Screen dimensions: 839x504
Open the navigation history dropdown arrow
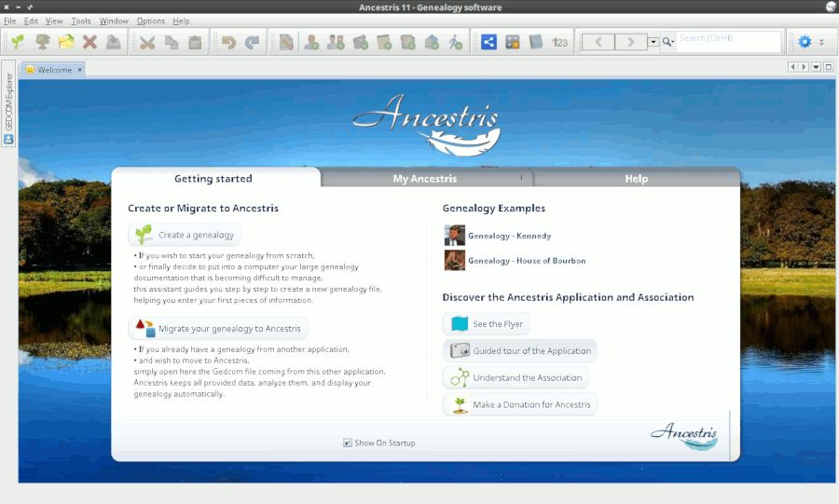coord(653,42)
